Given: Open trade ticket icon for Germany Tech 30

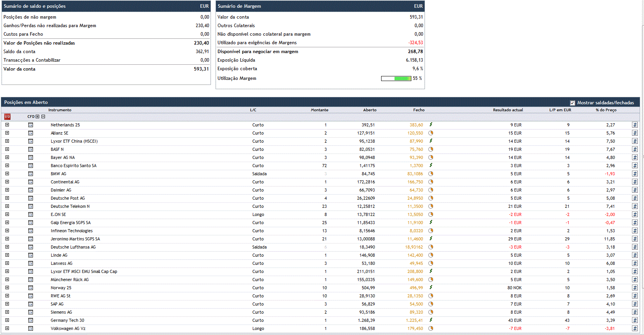Looking at the screenshot, I should click(635, 320).
